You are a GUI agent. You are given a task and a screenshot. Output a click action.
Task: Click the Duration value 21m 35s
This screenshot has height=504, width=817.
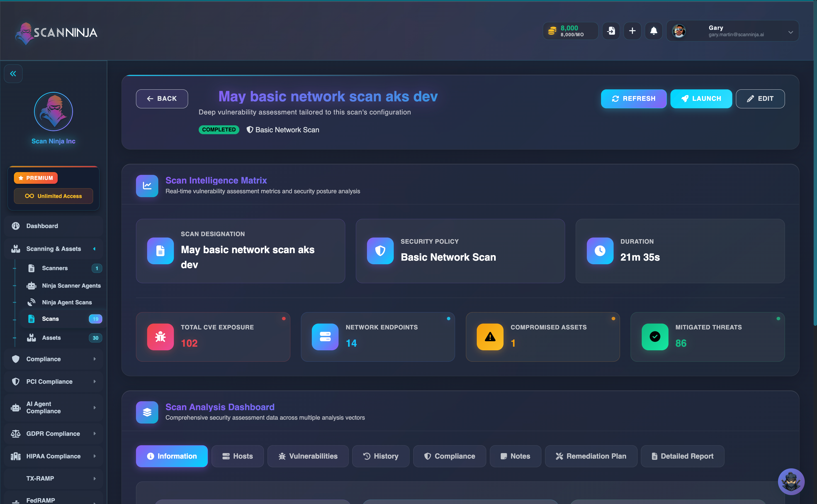pos(640,257)
